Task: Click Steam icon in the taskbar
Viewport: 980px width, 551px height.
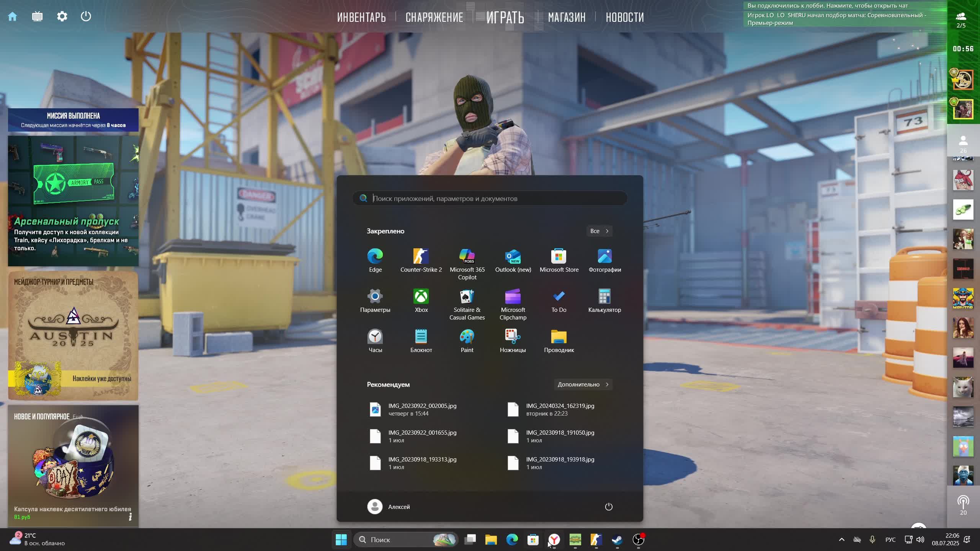Action: click(617, 540)
